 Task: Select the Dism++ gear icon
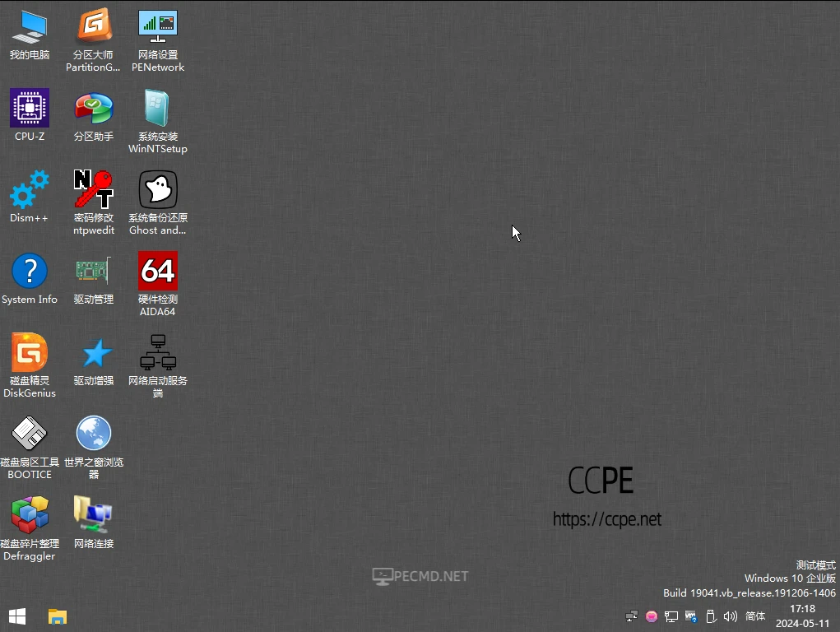[30, 197]
